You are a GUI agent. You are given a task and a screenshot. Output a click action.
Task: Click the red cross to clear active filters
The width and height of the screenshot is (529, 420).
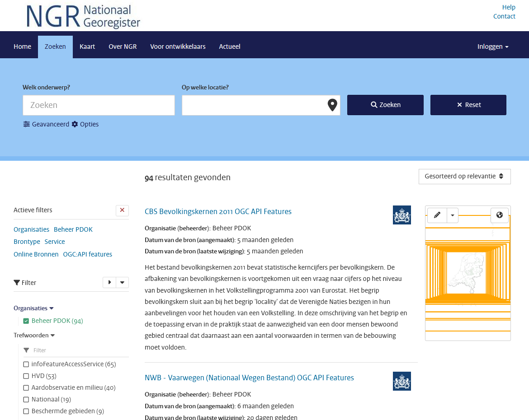pyautogui.click(x=122, y=210)
